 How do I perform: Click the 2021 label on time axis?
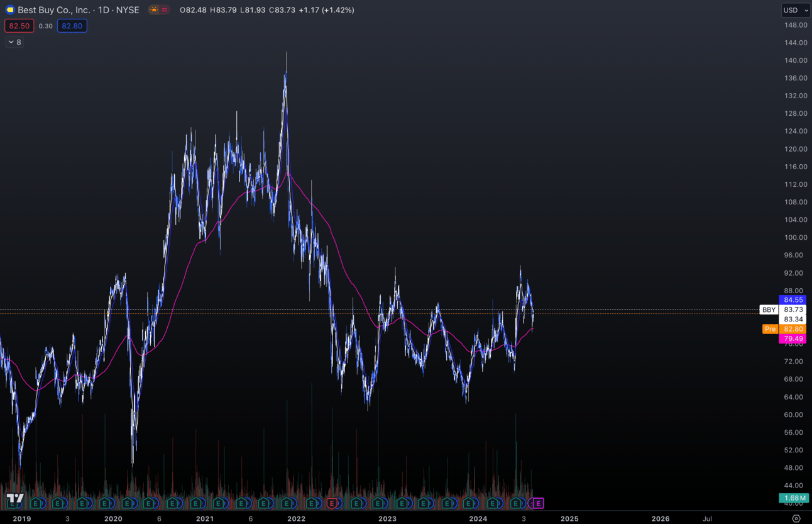[204, 519]
